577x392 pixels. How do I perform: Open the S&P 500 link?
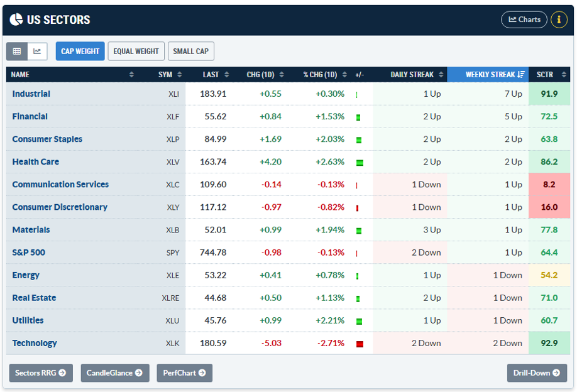[28, 253]
